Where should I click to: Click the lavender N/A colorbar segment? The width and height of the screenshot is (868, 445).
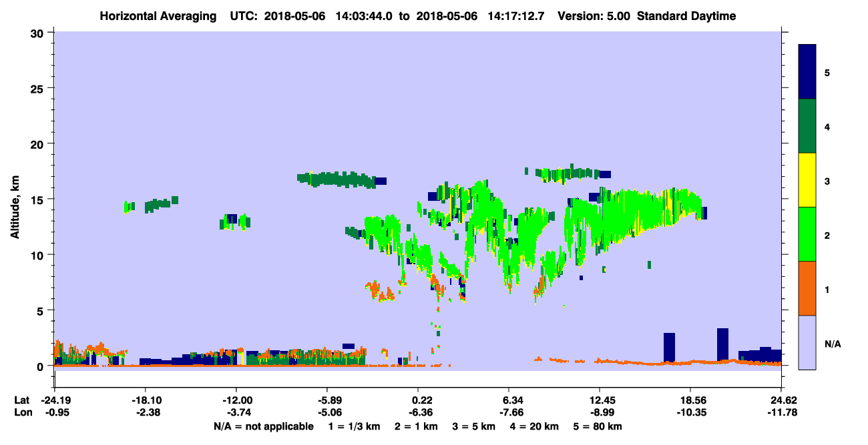coord(807,342)
